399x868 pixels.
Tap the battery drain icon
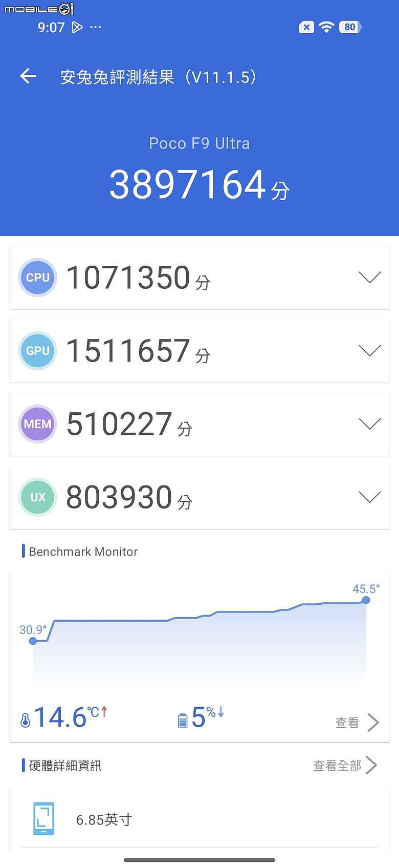(x=183, y=721)
